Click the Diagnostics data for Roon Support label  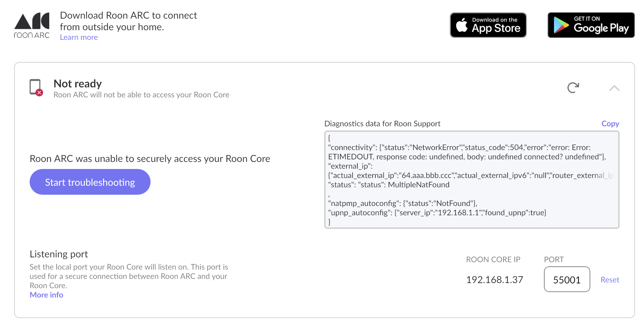pyautogui.click(x=382, y=124)
